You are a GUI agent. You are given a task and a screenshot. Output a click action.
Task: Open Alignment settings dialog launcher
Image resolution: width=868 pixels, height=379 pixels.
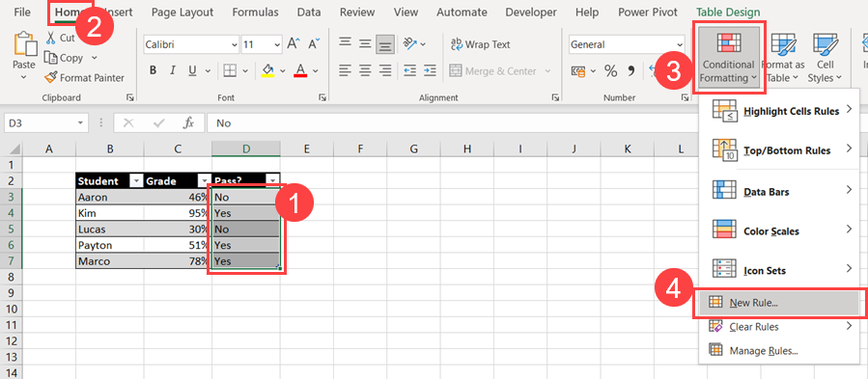pyautogui.click(x=554, y=97)
